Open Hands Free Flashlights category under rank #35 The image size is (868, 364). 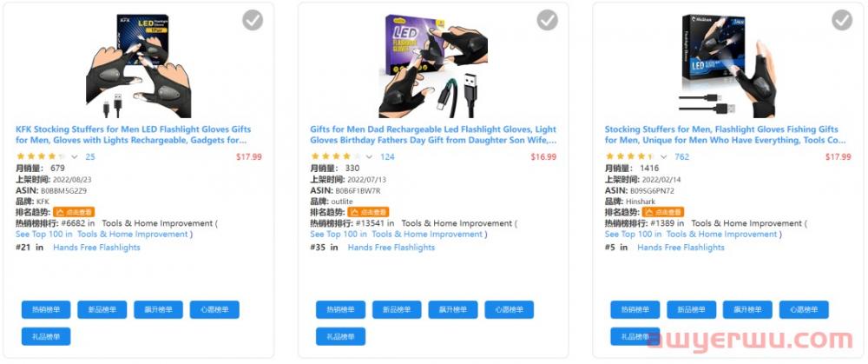point(391,248)
